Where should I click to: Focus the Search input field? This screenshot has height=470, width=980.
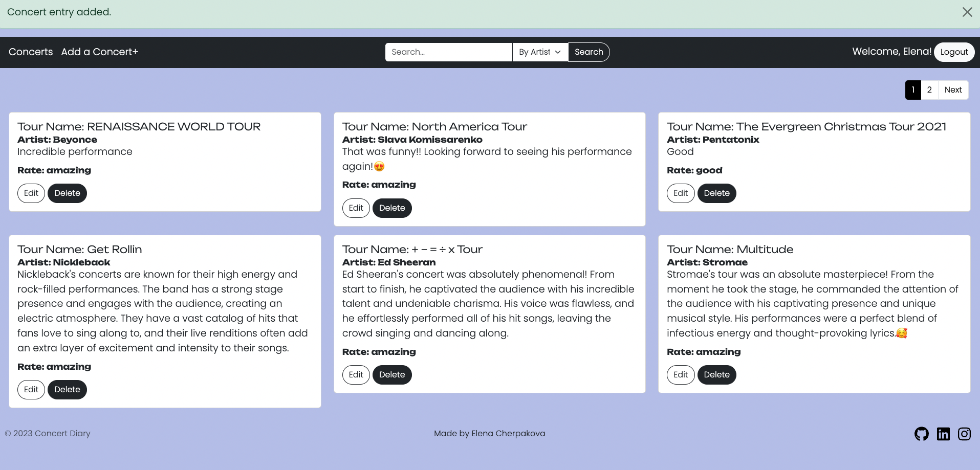coord(449,52)
